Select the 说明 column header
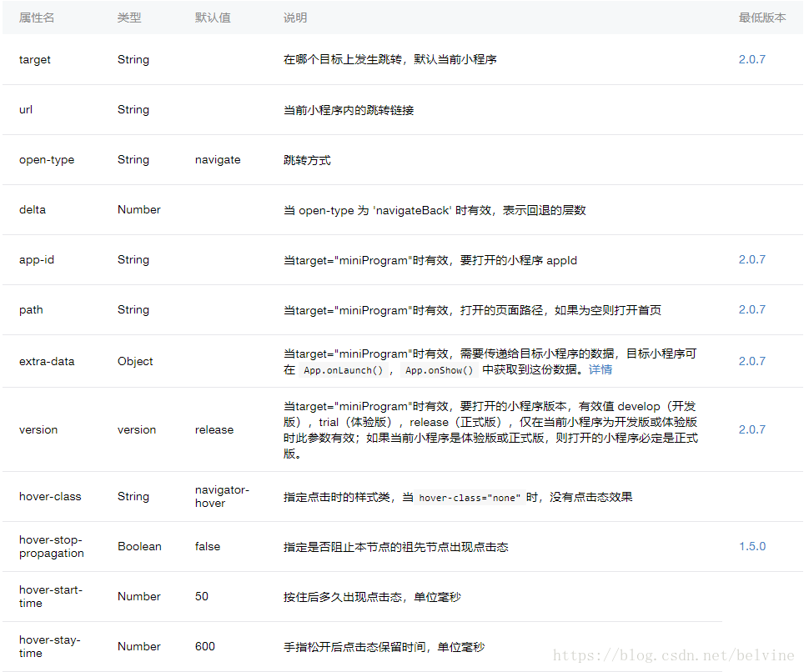The width and height of the screenshot is (804, 672). [x=295, y=18]
